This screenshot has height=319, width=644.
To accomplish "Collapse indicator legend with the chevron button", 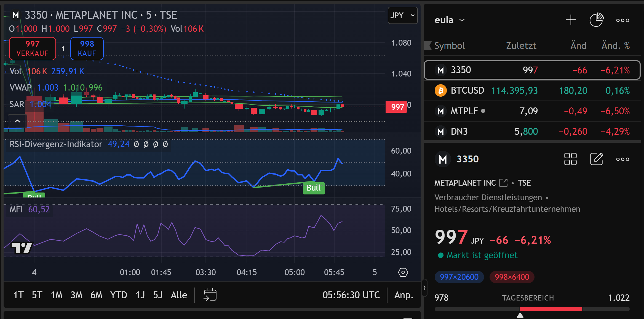I will click(17, 121).
